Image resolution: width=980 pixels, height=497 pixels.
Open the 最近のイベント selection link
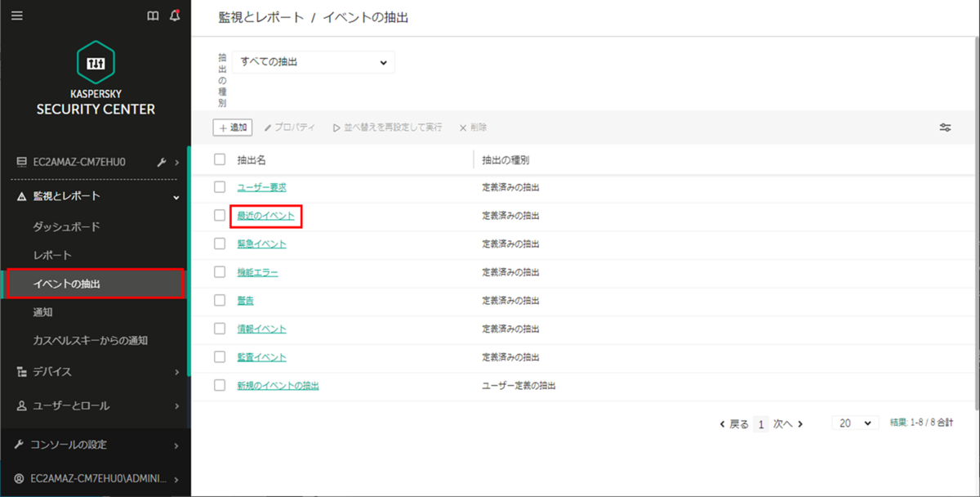point(264,215)
